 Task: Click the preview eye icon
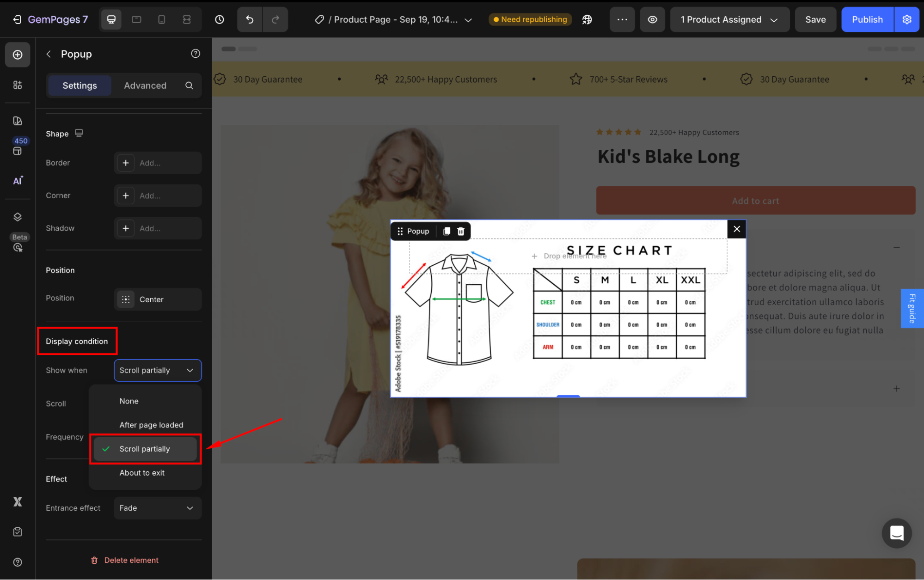(x=652, y=19)
